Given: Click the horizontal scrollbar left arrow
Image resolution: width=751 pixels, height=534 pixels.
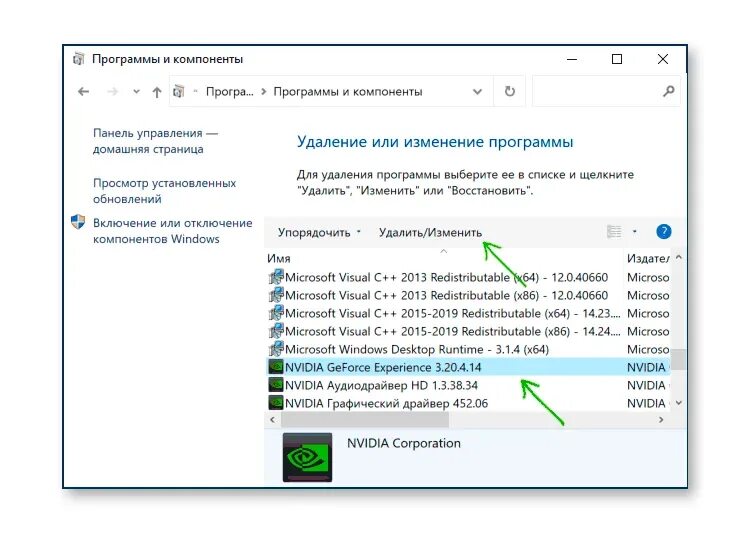Looking at the screenshot, I should pyautogui.click(x=273, y=420).
